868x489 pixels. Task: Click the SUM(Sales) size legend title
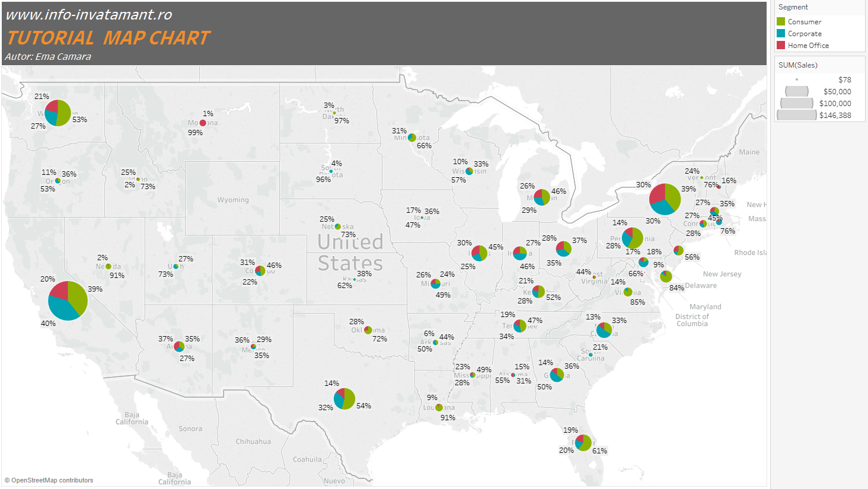[797, 65]
